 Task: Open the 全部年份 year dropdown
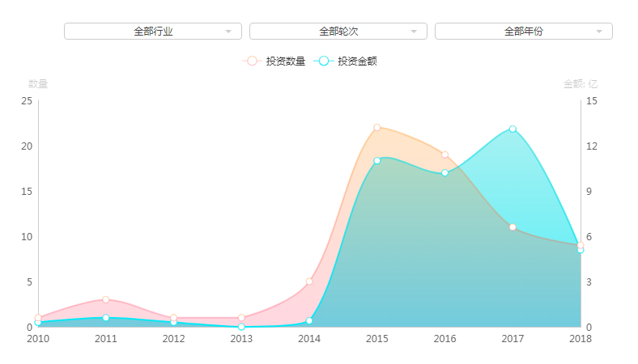point(524,32)
